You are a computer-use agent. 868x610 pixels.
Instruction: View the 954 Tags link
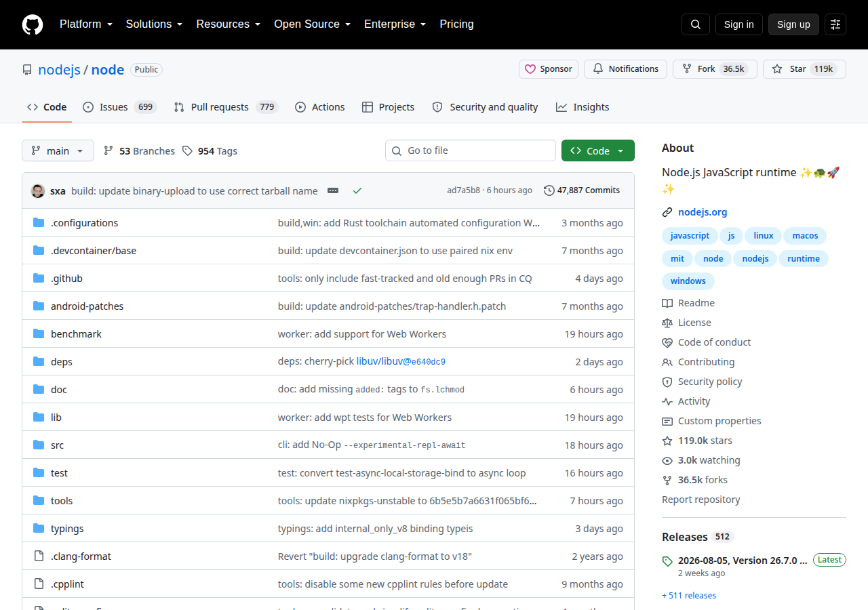tap(210, 151)
